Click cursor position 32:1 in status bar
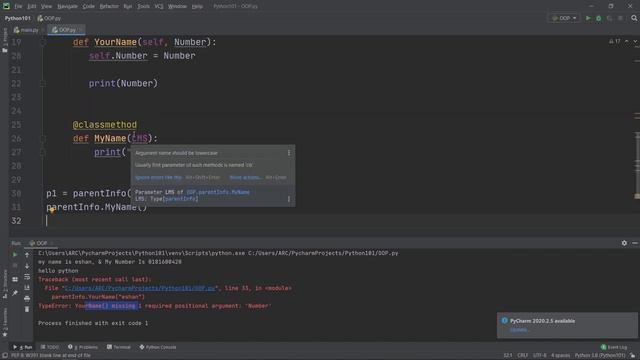The height and width of the screenshot is (360, 640). [507, 356]
